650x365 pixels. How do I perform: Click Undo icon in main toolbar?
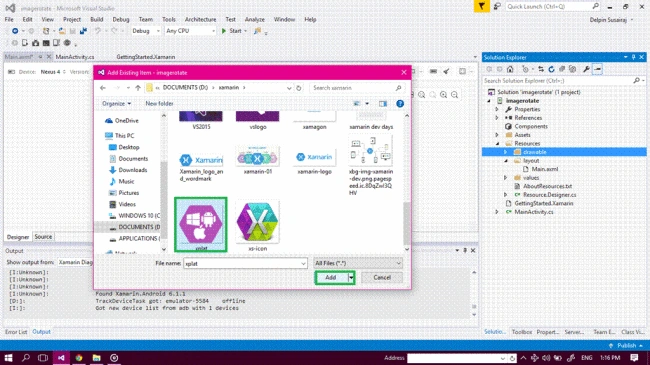point(98,31)
